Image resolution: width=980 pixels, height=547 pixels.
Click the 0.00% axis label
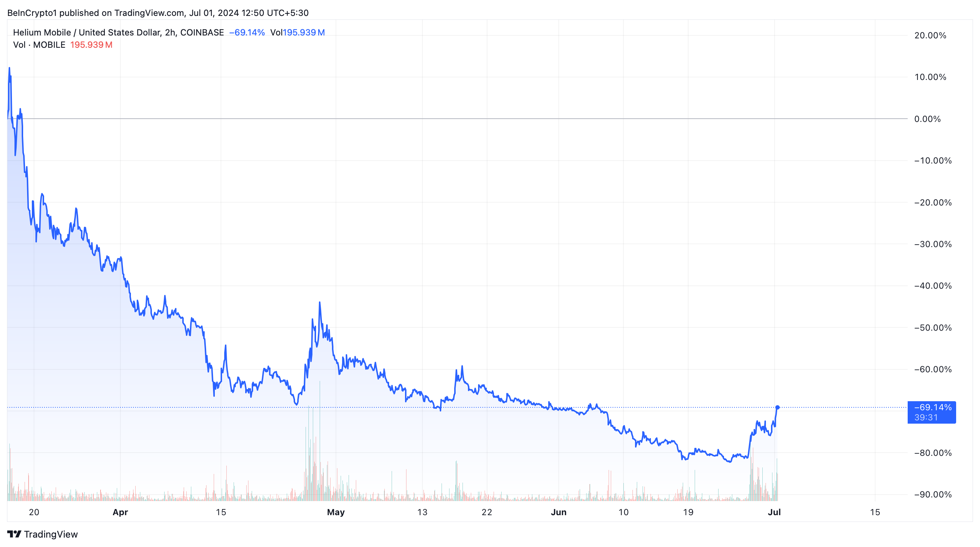[x=927, y=119]
